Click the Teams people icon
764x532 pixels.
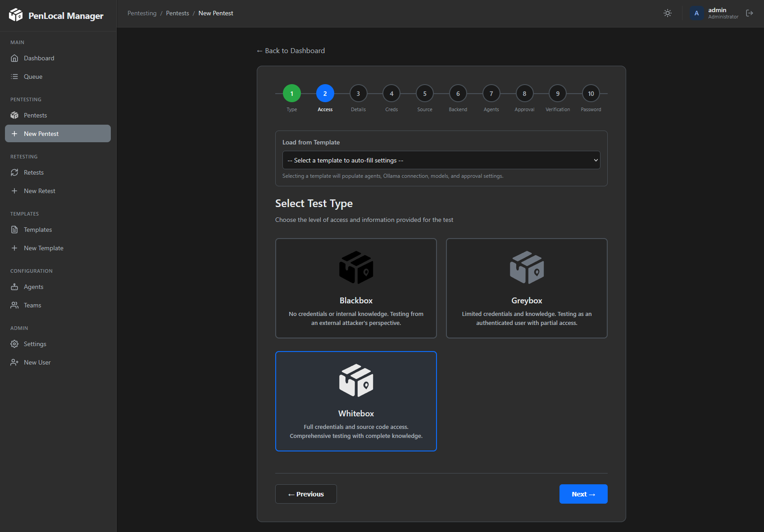coord(14,305)
